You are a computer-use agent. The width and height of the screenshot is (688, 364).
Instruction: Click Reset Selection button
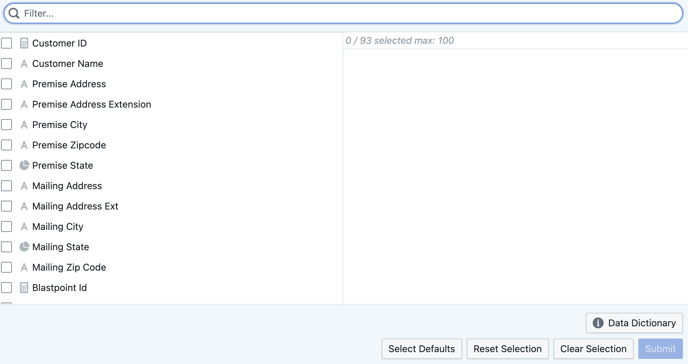coord(508,349)
